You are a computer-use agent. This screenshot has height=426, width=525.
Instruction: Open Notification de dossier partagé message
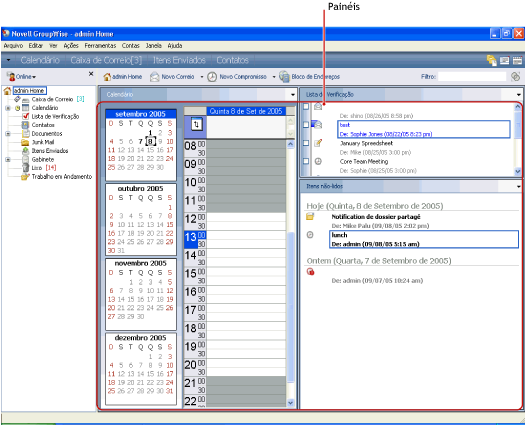(376, 217)
